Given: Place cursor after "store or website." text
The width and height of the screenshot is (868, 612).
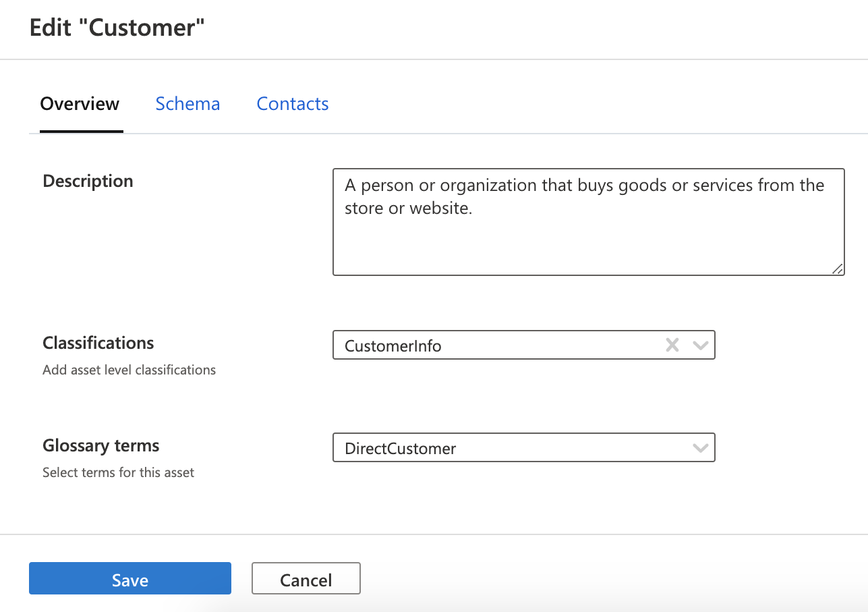Looking at the screenshot, I should (x=473, y=209).
